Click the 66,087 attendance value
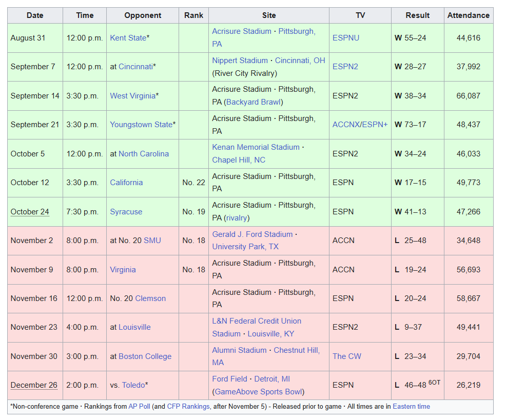506x420 pixels. click(x=468, y=96)
